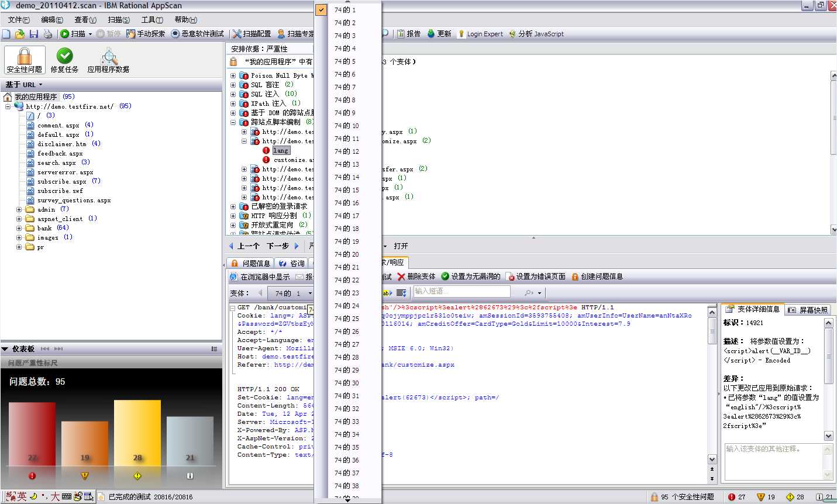Expand the images folder
The image size is (837, 504).
click(19, 237)
